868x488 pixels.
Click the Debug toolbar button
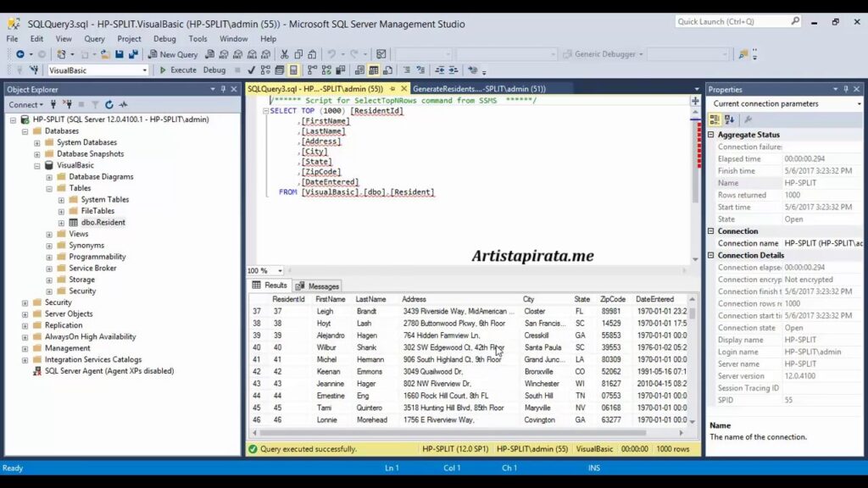click(214, 70)
